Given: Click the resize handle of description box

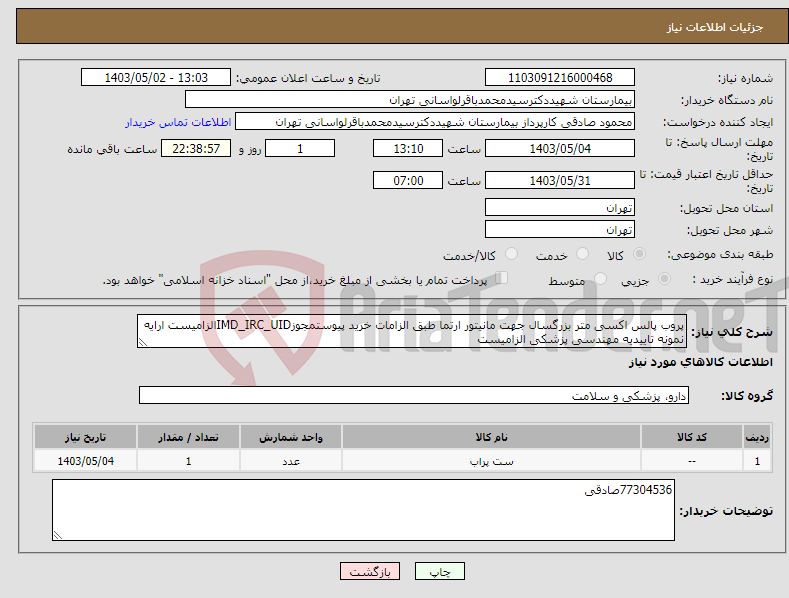Looking at the screenshot, I should [x=142, y=343].
